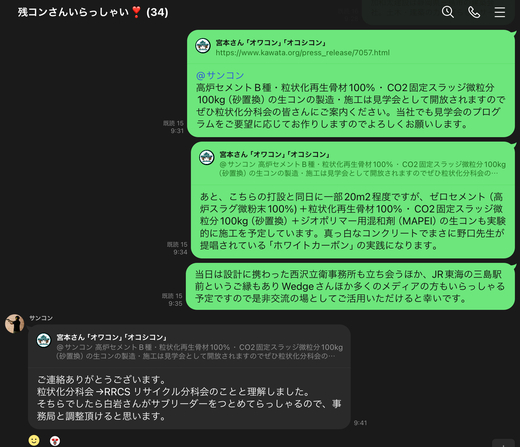Click the red character reaction icon
The width and height of the screenshot is (520, 447).
click(x=55, y=441)
